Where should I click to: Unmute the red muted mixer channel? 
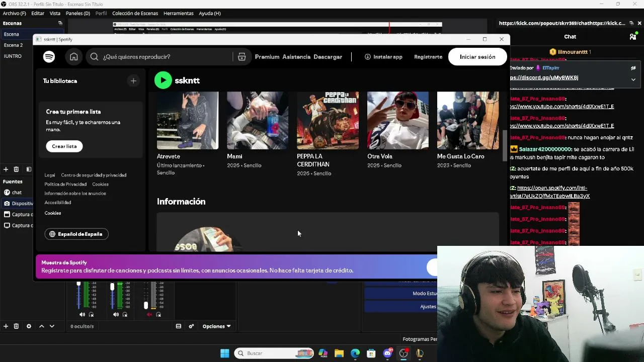[149, 315]
